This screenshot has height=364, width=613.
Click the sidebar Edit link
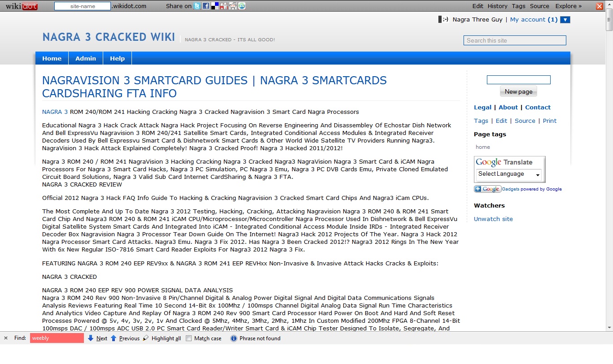501,121
